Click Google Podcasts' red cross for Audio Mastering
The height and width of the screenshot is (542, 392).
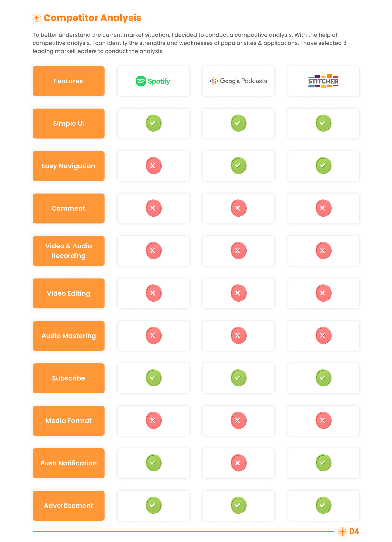[238, 336]
